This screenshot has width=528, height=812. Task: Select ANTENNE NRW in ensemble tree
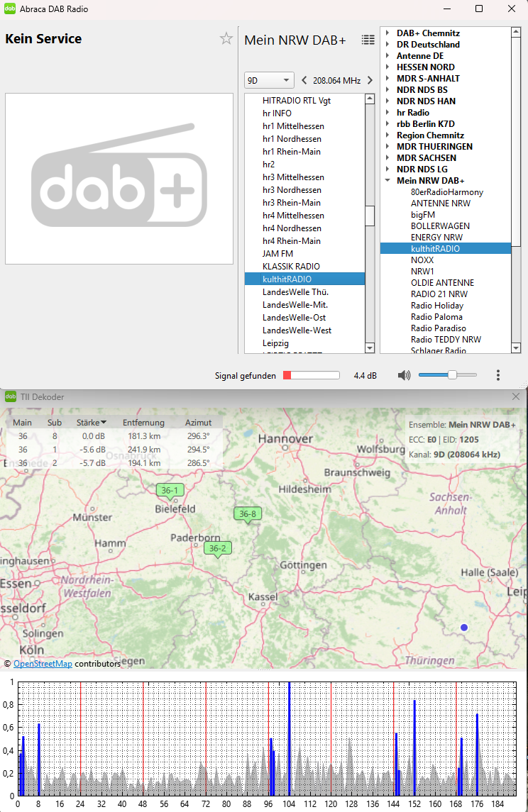coord(441,204)
